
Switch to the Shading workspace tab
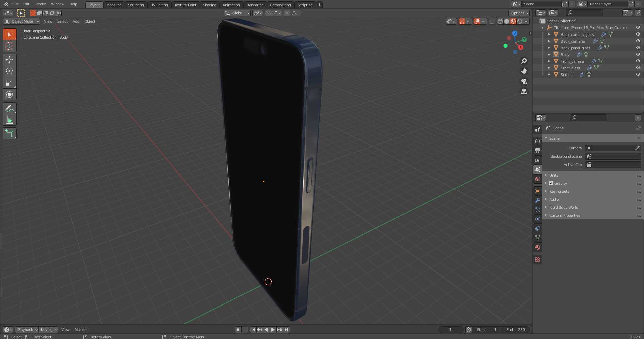coord(209,5)
